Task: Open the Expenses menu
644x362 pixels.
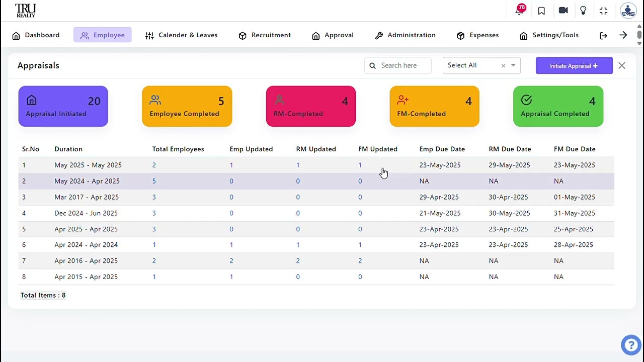Action: [477, 35]
